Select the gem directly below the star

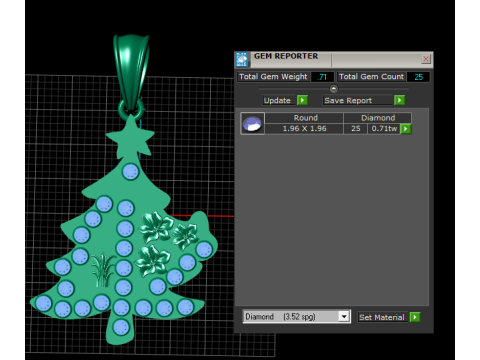[x=130, y=172]
